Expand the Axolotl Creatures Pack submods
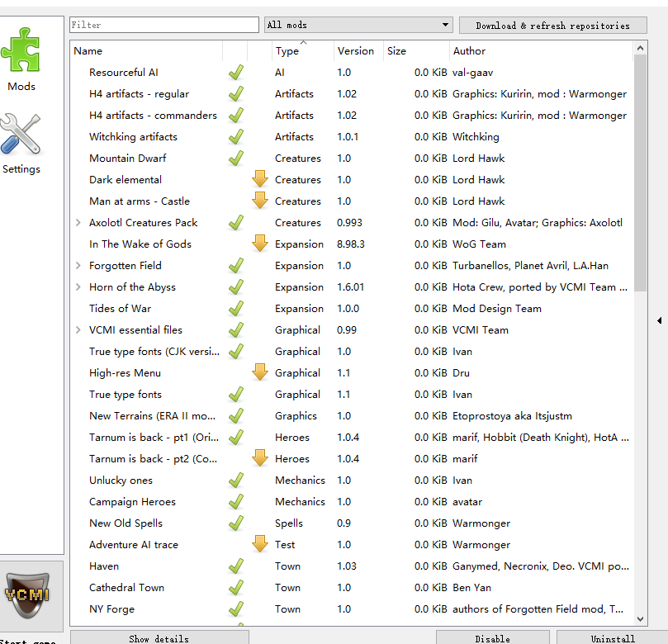Screen dimensions: 668x644 tap(78, 222)
